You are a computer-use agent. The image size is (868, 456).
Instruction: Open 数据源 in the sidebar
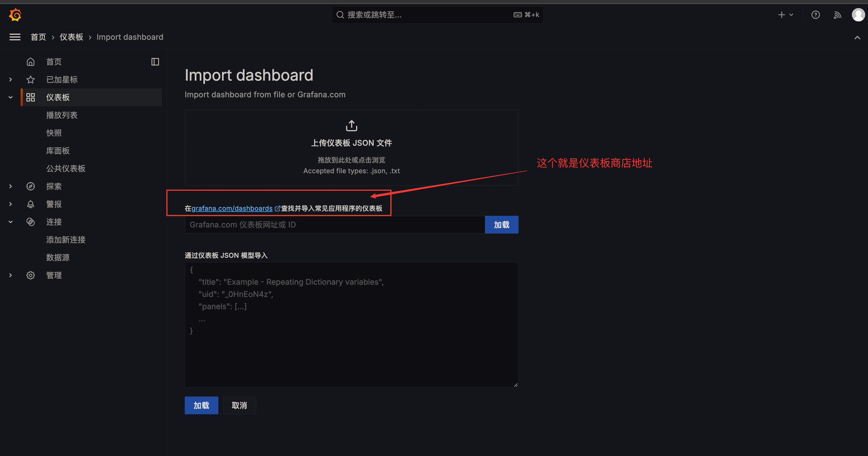(x=58, y=258)
